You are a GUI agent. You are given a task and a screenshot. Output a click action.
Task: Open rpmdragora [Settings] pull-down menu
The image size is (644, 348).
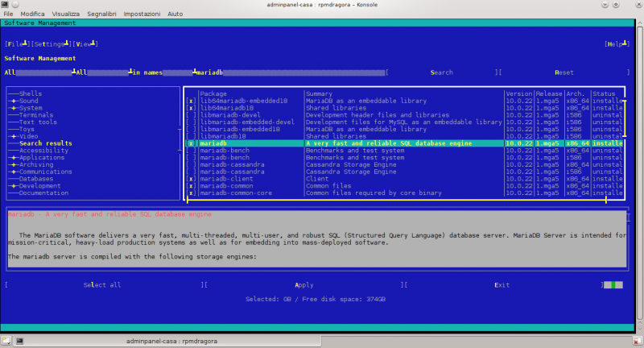coord(52,44)
